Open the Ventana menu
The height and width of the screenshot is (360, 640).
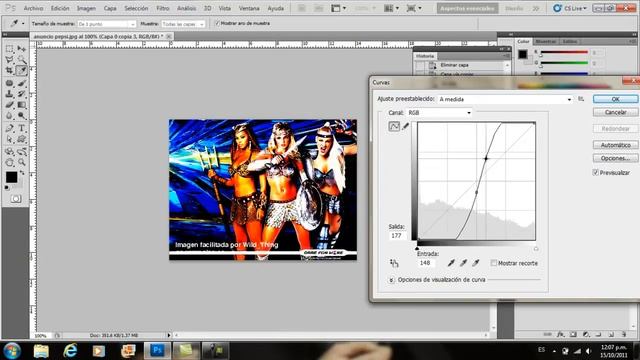(249, 8)
